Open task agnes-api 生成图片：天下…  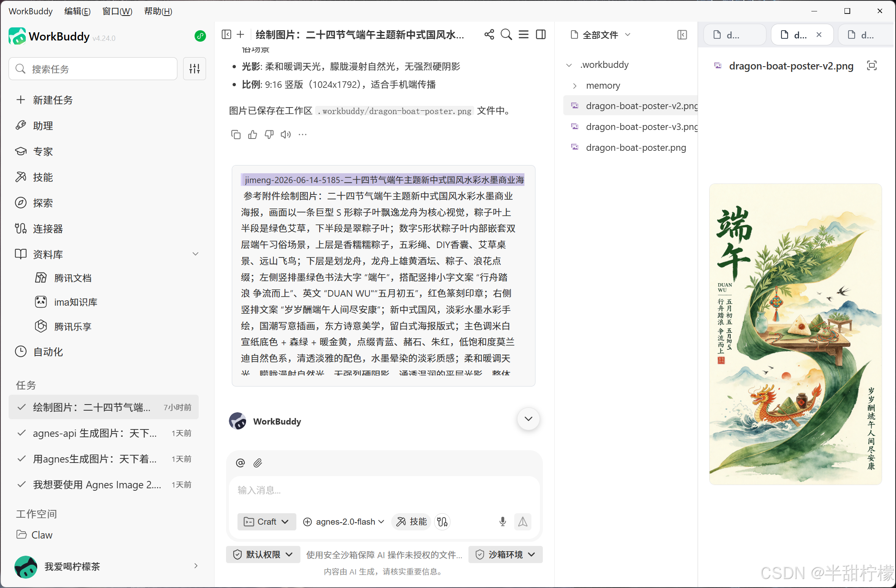(x=103, y=433)
